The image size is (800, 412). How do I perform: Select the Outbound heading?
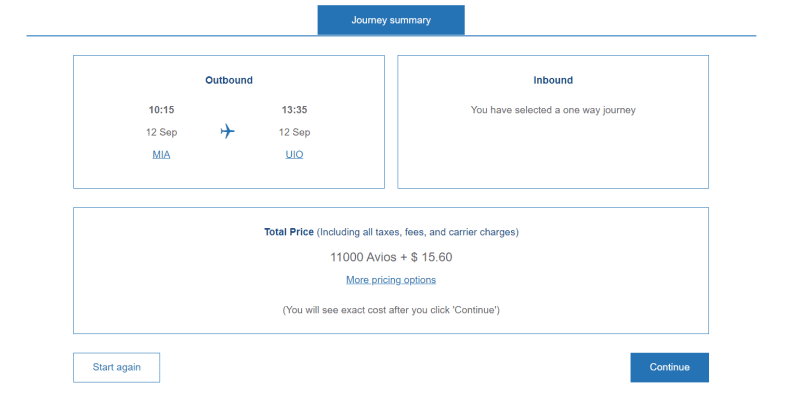pos(229,80)
